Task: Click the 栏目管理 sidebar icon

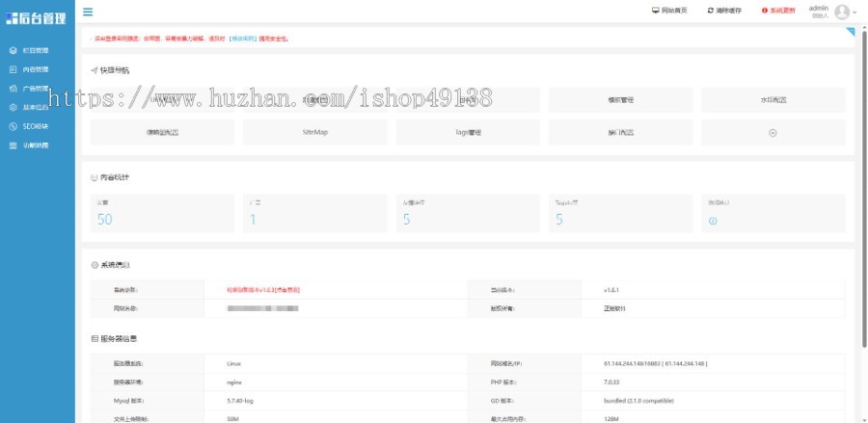Action: click(14, 50)
